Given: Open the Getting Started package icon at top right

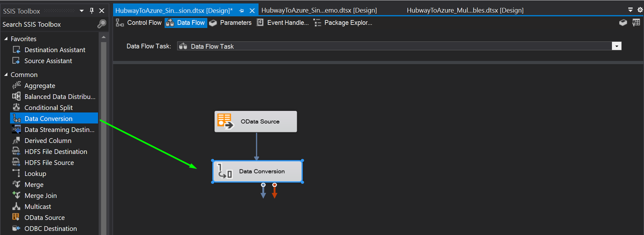Looking at the screenshot, I should [x=623, y=22].
